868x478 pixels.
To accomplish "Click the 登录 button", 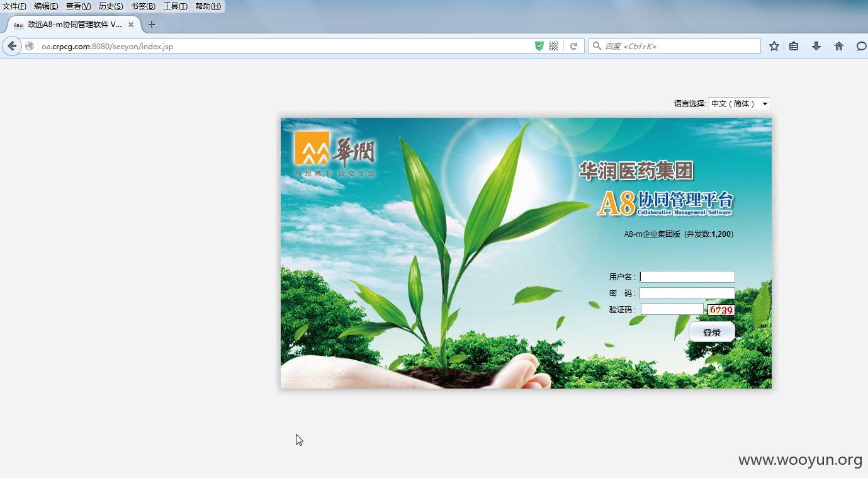I will [x=712, y=332].
